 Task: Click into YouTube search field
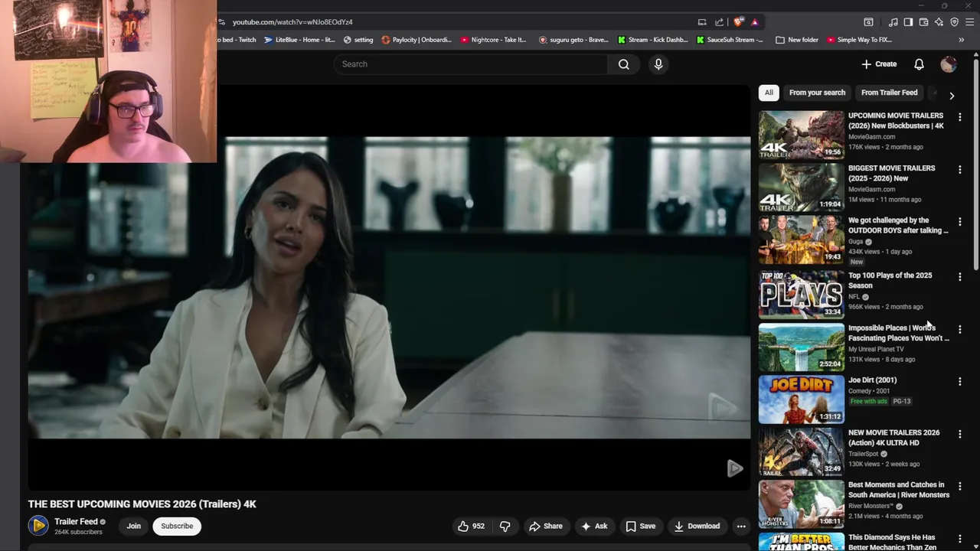(471, 64)
